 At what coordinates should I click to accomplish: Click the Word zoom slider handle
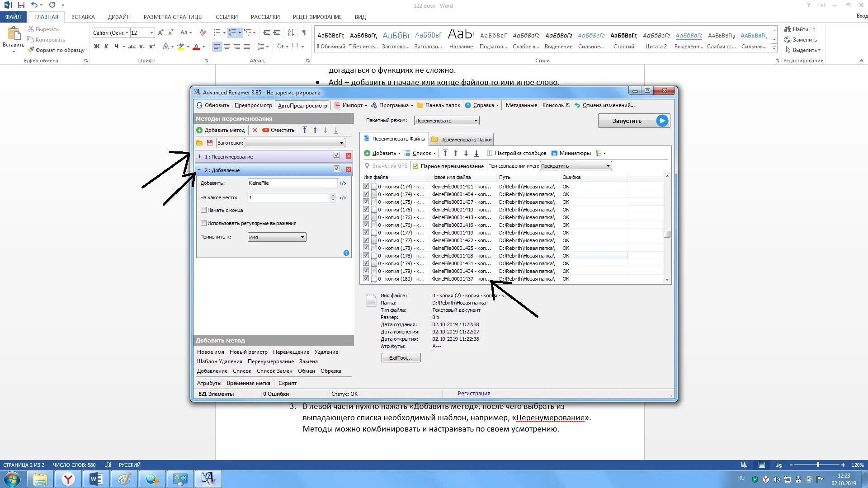pyautogui.click(x=817, y=465)
